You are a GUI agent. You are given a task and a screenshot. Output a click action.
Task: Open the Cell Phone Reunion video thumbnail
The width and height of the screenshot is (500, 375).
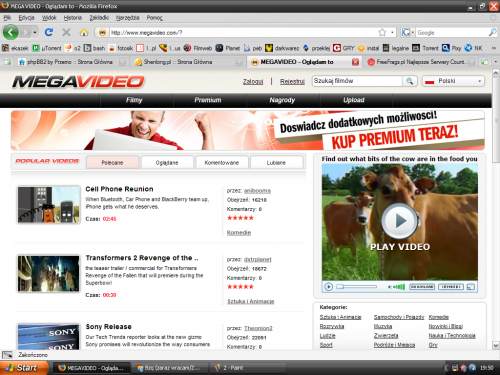point(49,204)
